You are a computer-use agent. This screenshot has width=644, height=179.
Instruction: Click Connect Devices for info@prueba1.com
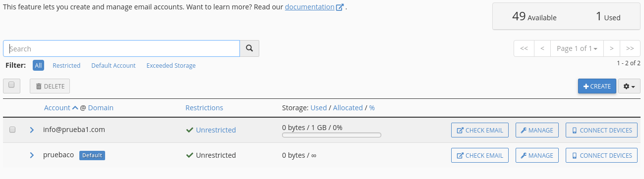(601, 130)
